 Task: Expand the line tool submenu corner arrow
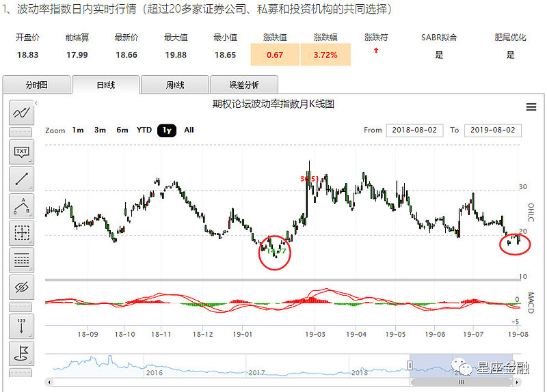pyautogui.click(x=30, y=187)
